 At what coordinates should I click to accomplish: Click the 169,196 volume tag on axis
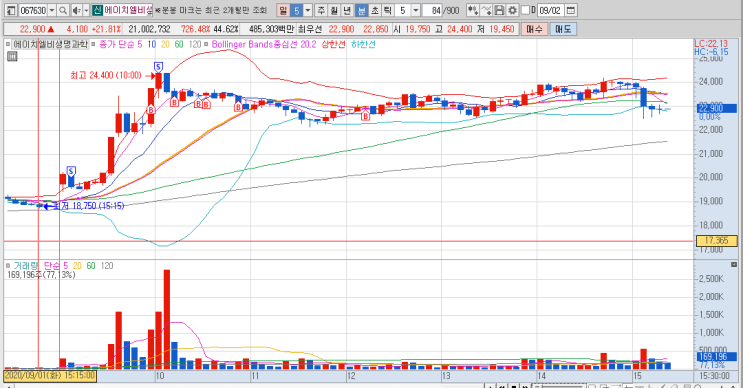tap(716, 357)
